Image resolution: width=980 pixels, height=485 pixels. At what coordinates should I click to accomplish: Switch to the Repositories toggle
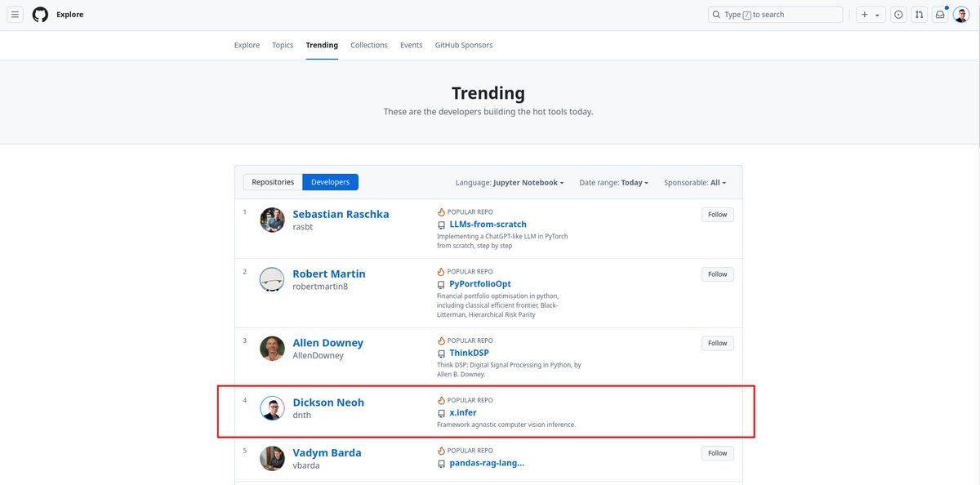click(273, 182)
